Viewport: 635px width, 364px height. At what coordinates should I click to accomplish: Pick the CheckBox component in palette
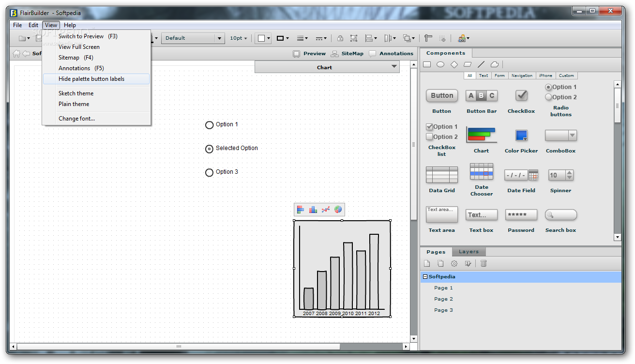(x=521, y=101)
